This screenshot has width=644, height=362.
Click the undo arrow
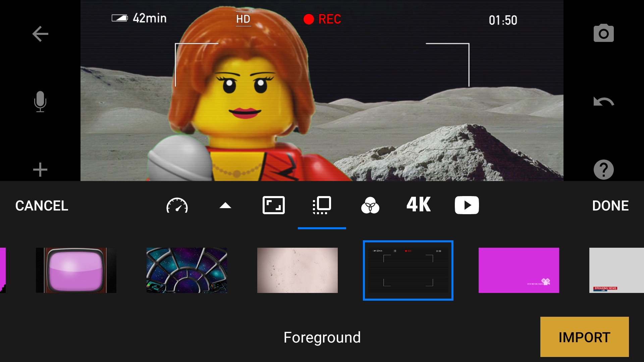pyautogui.click(x=603, y=102)
